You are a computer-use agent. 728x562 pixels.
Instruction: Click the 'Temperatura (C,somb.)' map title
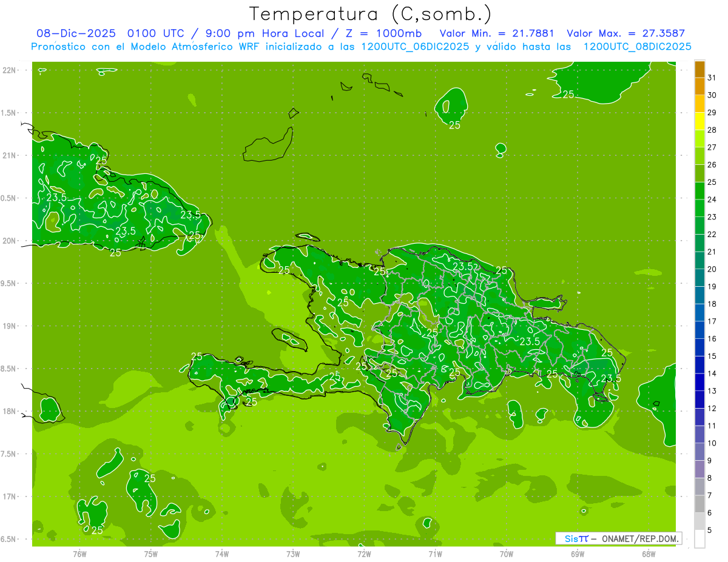(x=371, y=14)
